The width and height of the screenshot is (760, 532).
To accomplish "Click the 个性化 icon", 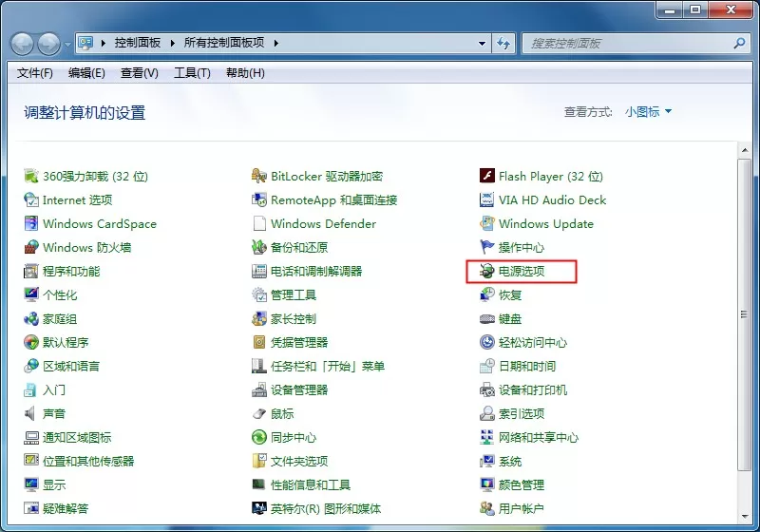I will tap(31, 294).
